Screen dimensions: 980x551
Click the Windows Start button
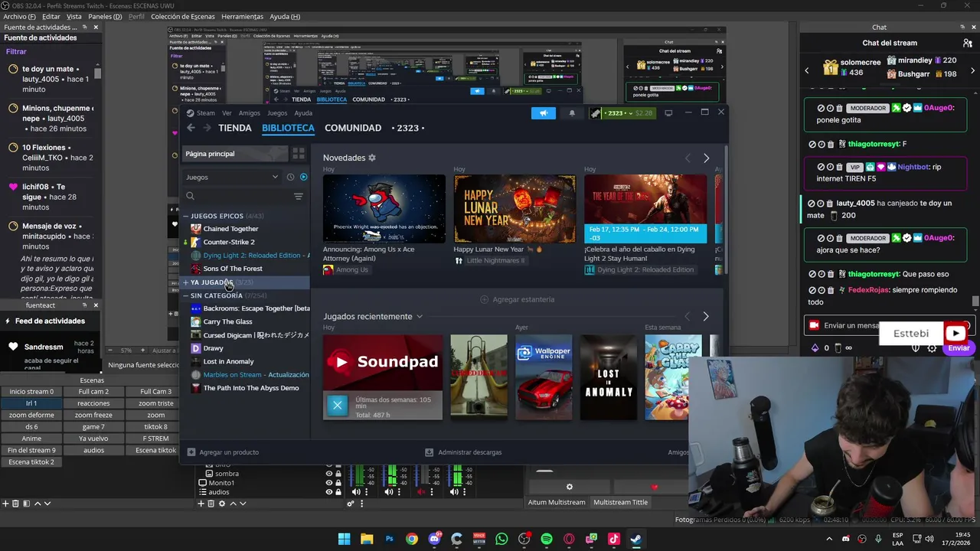click(344, 539)
